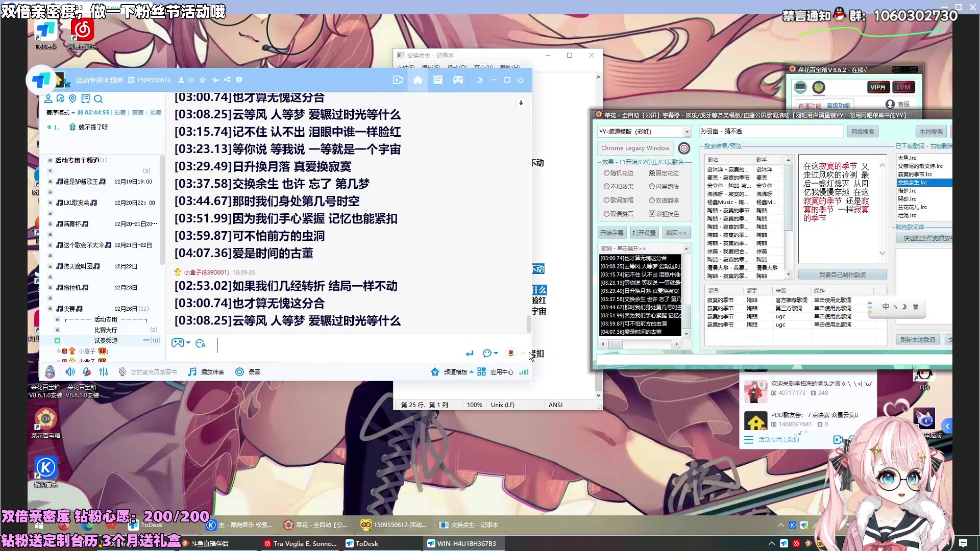Viewport: 980px width, 551px height.
Task: Open the YY channel home icon
Action: coord(418,80)
